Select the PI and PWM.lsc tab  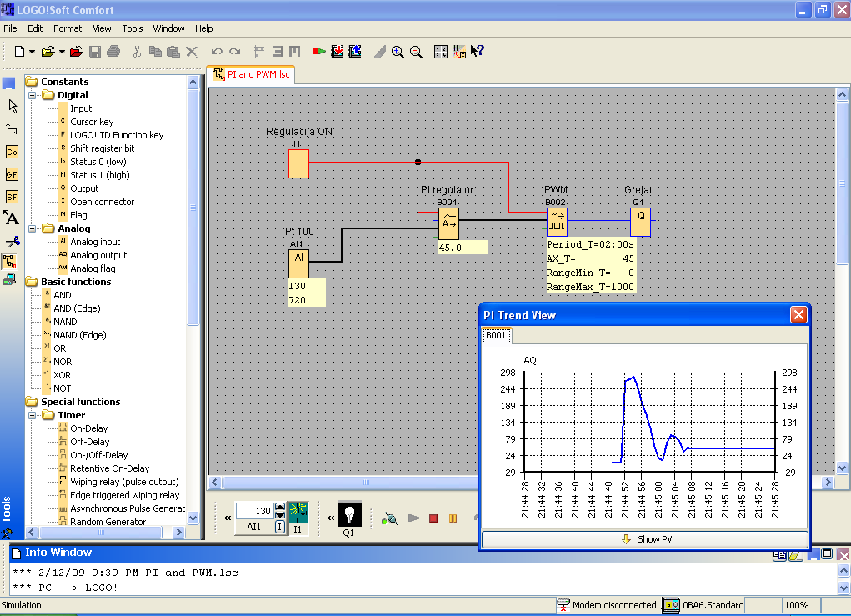point(251,74)
